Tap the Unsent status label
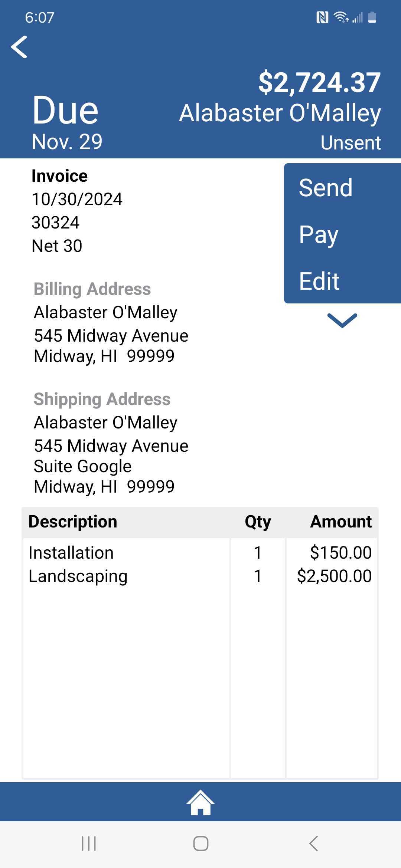This screenshot has width=401, height=868. (351, 143)
